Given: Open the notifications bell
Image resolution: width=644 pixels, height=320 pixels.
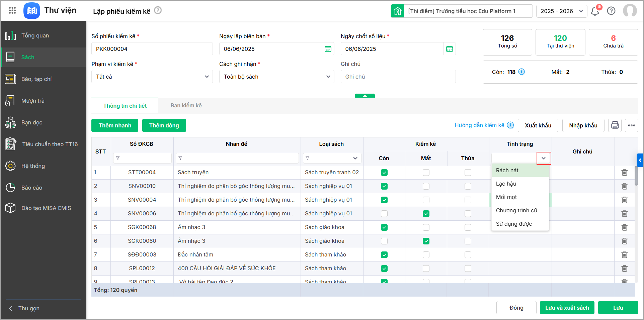Looking at the screenshot, I should (x=595, y=11).
